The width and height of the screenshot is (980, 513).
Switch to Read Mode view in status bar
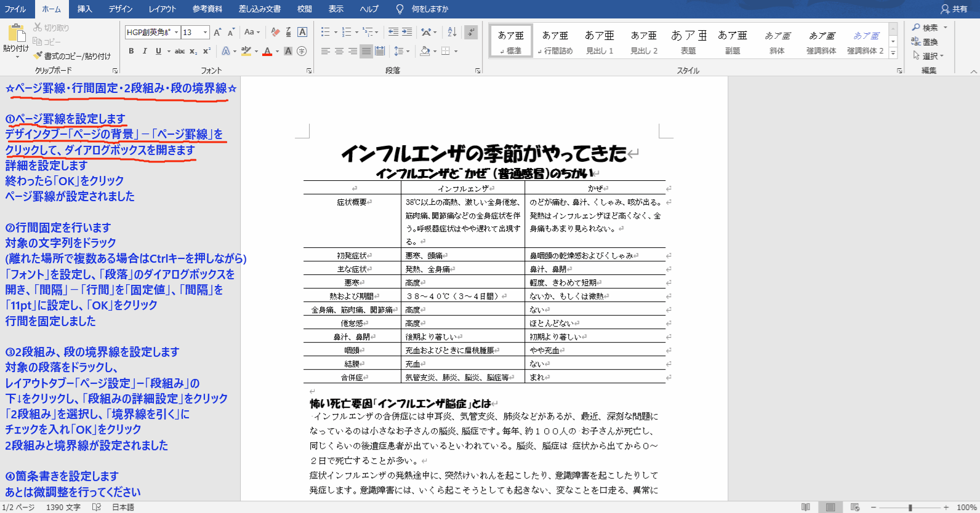806,507
